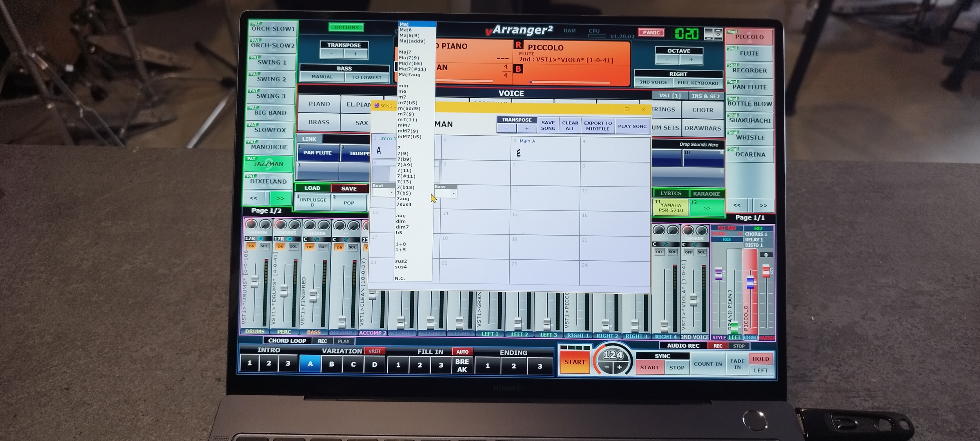Switch to INS & SF2 tab
This screenshot has width=980, height=441.
click(x=706, y=96)
